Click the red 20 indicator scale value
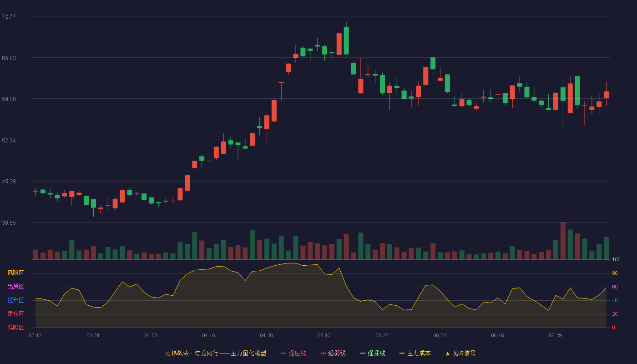The width and height of the screenshot is (637, 364). tap(615, 314)
